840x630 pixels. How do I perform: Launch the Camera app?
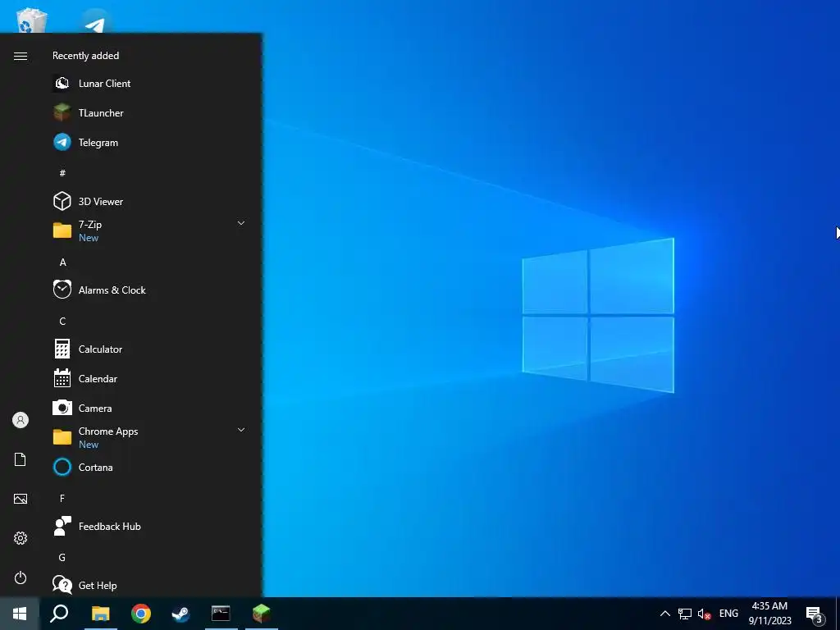(151, 409)
